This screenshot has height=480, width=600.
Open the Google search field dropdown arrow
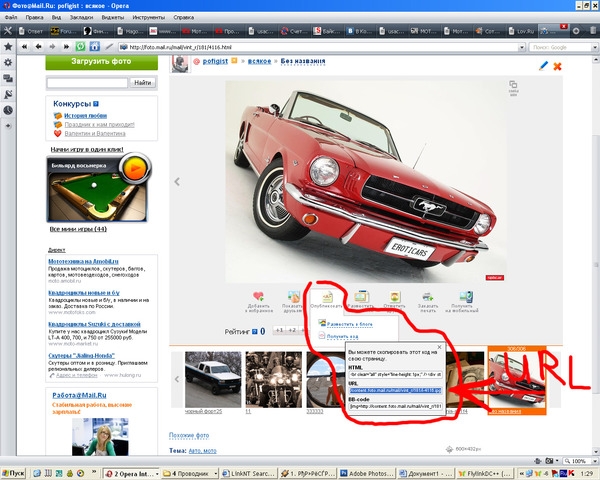(x=595, y=47)
